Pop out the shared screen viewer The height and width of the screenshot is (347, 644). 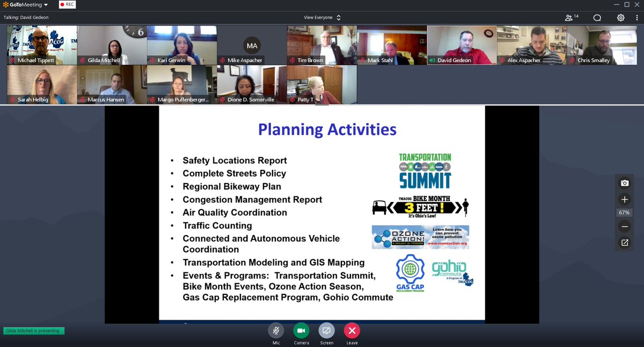[625, 243]
